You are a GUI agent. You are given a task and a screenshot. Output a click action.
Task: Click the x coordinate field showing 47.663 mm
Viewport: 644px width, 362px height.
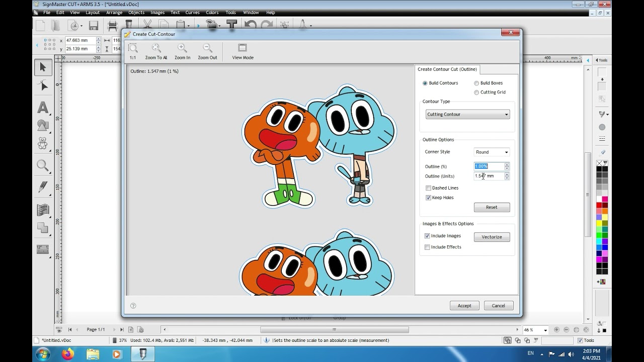[x=80, y=40]
